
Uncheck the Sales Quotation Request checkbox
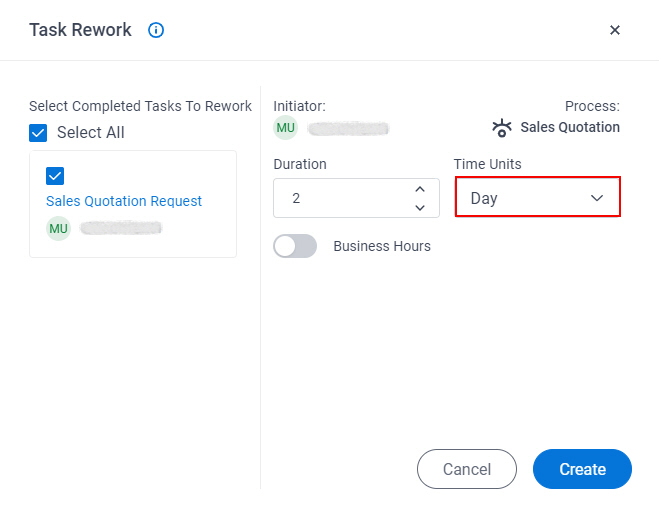[55, 176]
